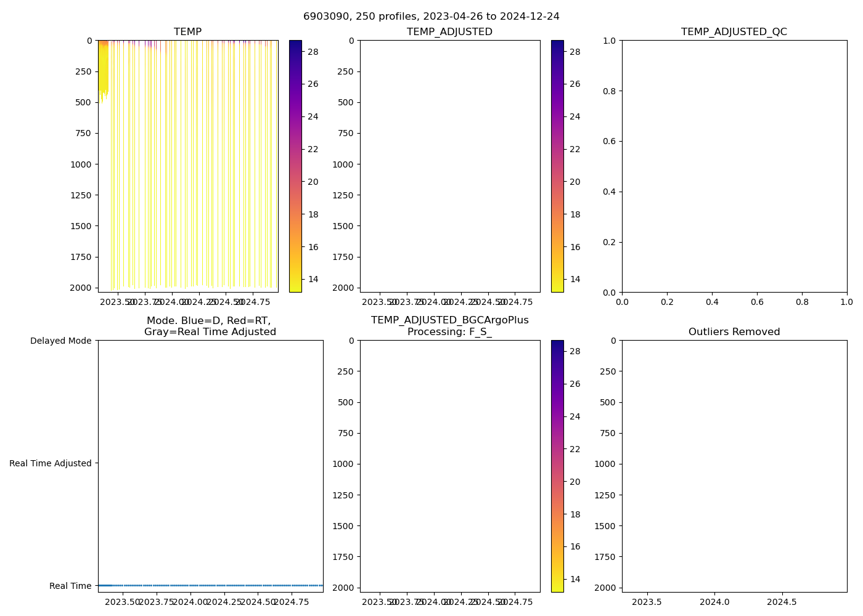Click the colorbar beside the TEMP plot
Image resolution: width=863 pixels, height=616 pixels.
click(295, 166)
